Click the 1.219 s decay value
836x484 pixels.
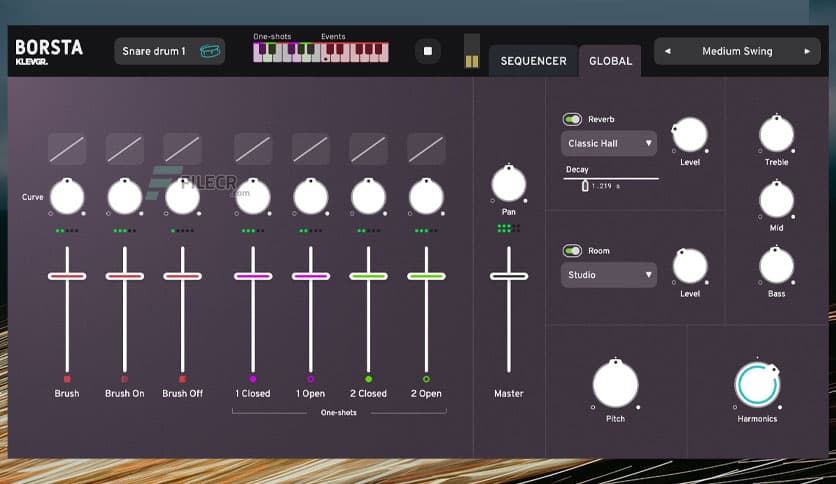coord(606,186)
